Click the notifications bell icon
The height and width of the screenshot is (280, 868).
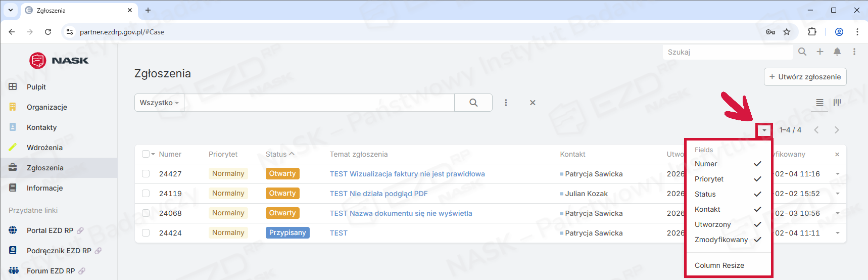tap(837, 52)
